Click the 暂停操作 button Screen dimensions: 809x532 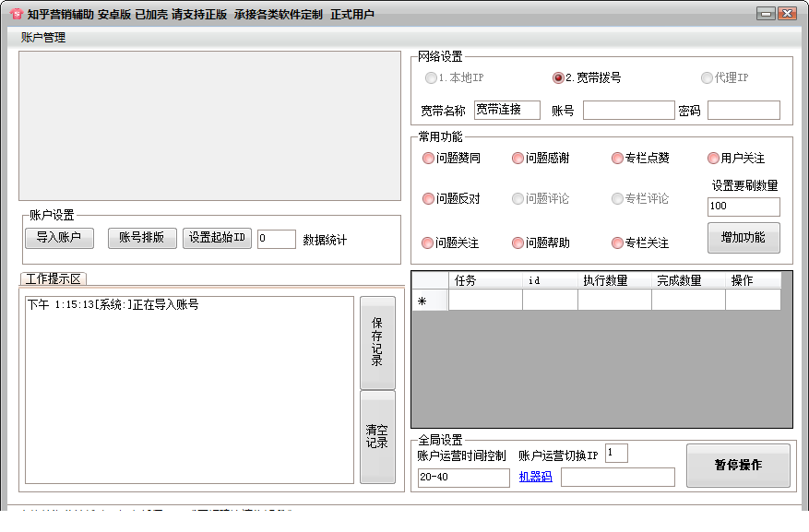(738, 465)
